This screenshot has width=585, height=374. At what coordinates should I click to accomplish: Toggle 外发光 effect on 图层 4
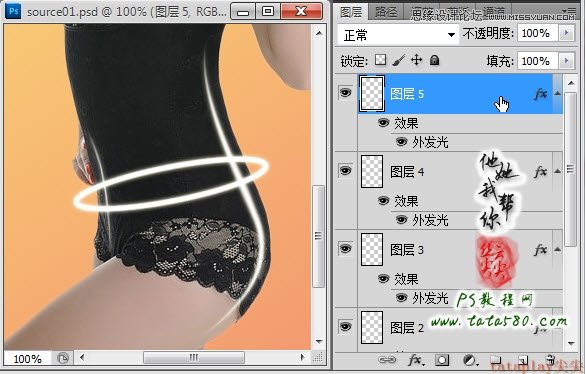[x=401, y=220]
